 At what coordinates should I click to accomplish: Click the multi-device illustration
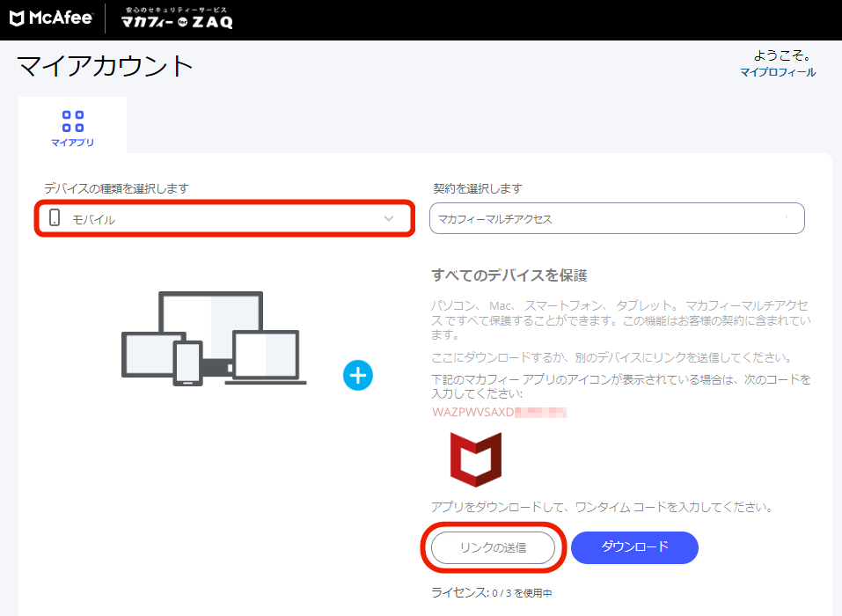(x=214, y=338)
